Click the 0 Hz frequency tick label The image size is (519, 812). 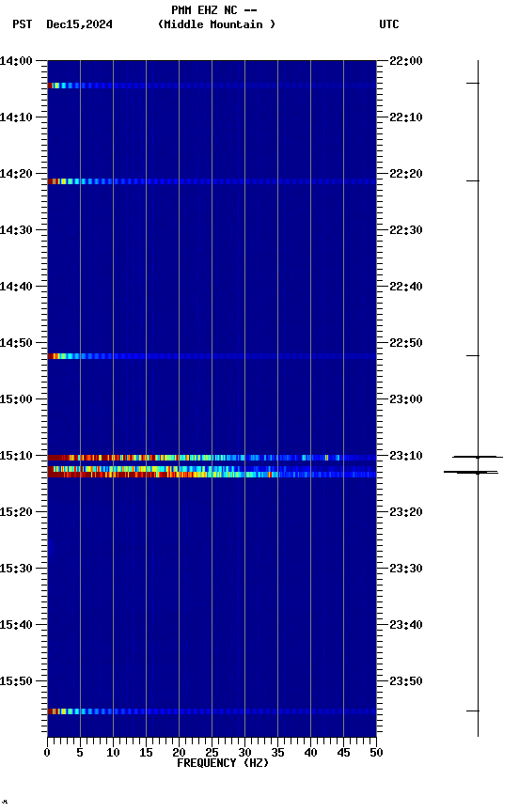pyautogui.click(x=47, y=753)
